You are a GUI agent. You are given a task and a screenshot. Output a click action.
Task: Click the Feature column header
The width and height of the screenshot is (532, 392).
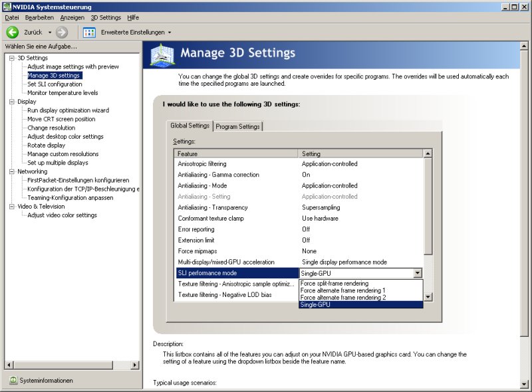click(x=237, y=154)
